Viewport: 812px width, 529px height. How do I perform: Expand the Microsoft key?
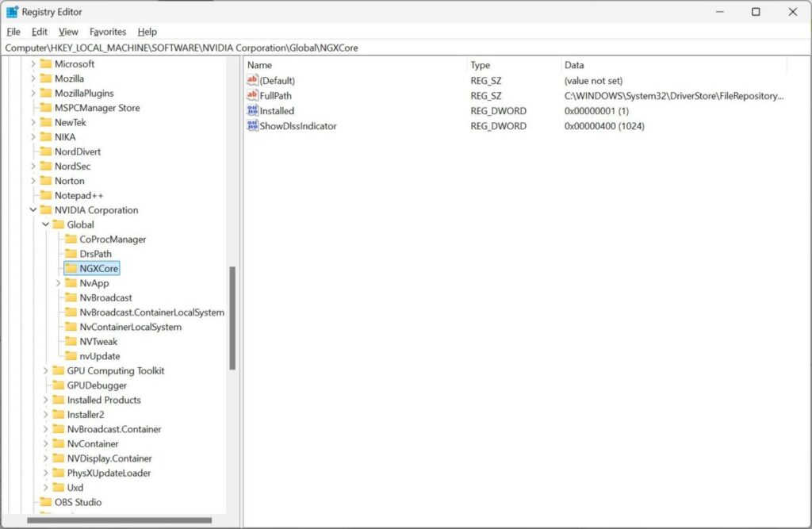[33, 63]
